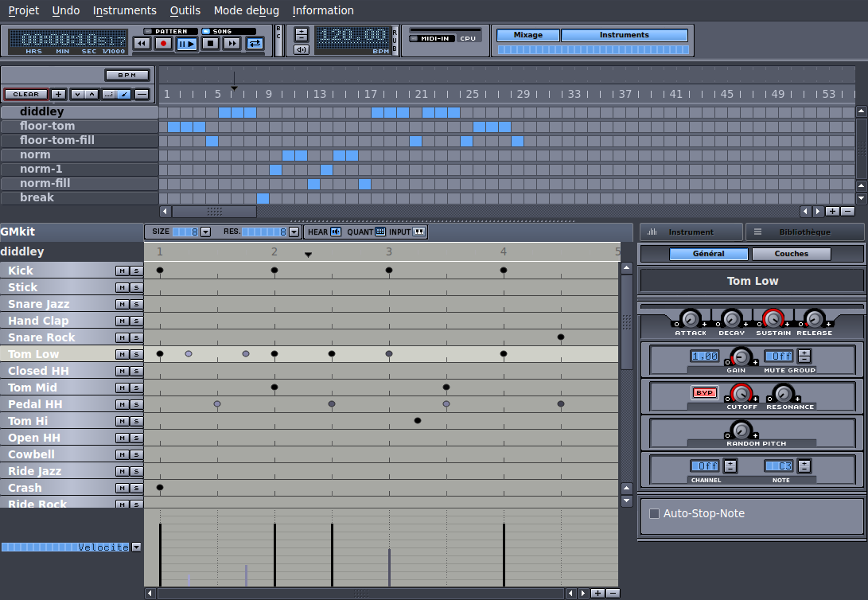Open the Mixage mixer window

tap(527, 35)
